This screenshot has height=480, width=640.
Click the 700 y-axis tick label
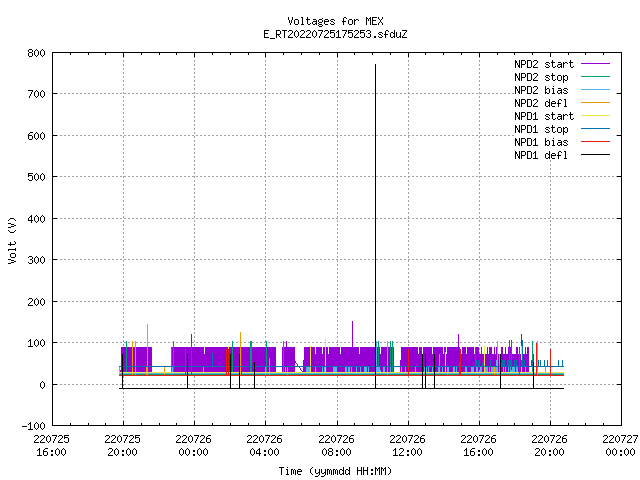click(x=36, y=94)
